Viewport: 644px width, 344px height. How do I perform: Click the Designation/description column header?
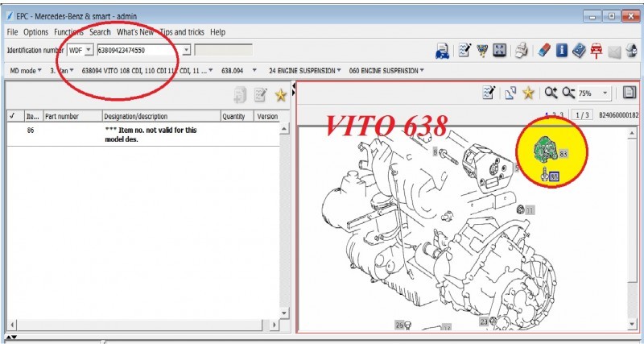coord(162,116)
